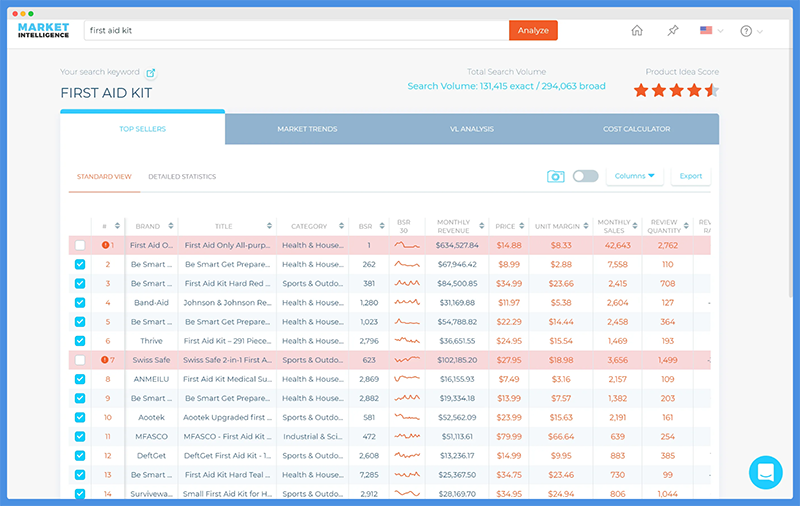The width and height of the screenshot is (800, 506).
Task: Sort by Monthly Sales column arrows
Action: [635, 226]
